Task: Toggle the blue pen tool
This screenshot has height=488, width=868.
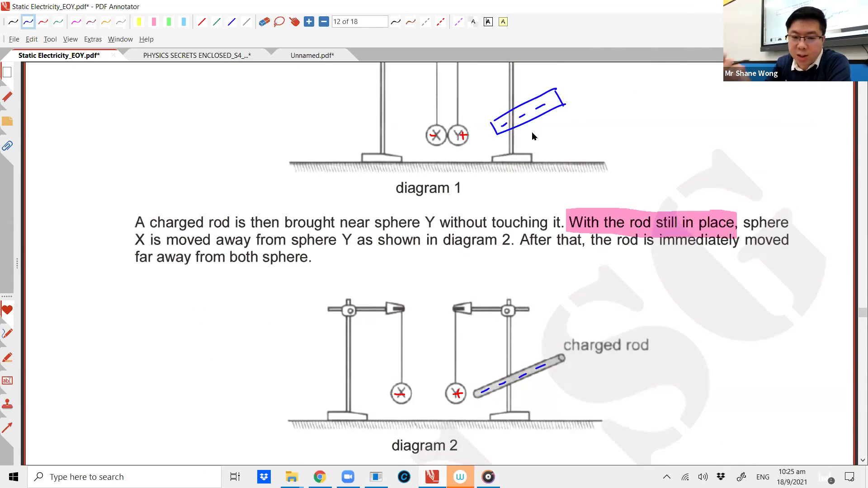Action: click(x=28, y=22)
